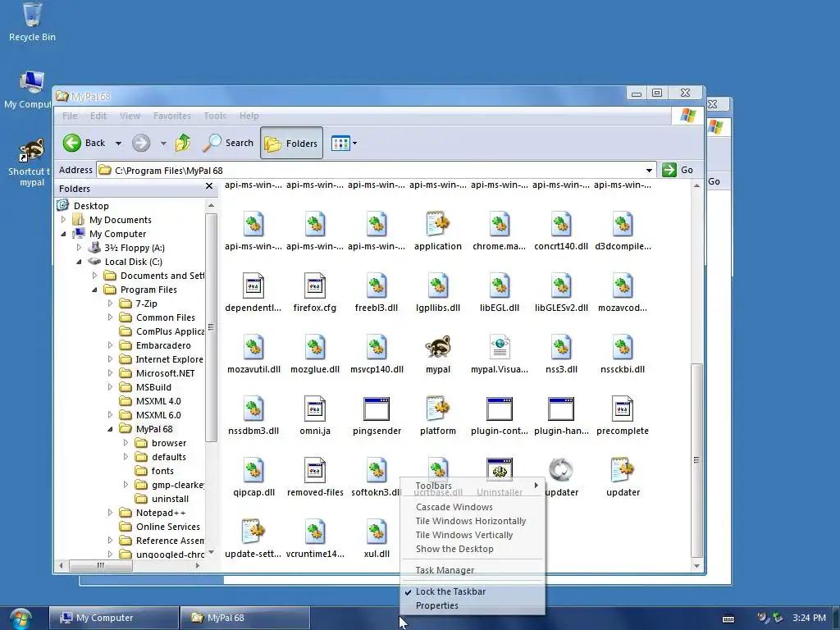This screenshot has width=840, height=630.
Task: Click the Up folder toolbar icon
Action: (183, 143)
